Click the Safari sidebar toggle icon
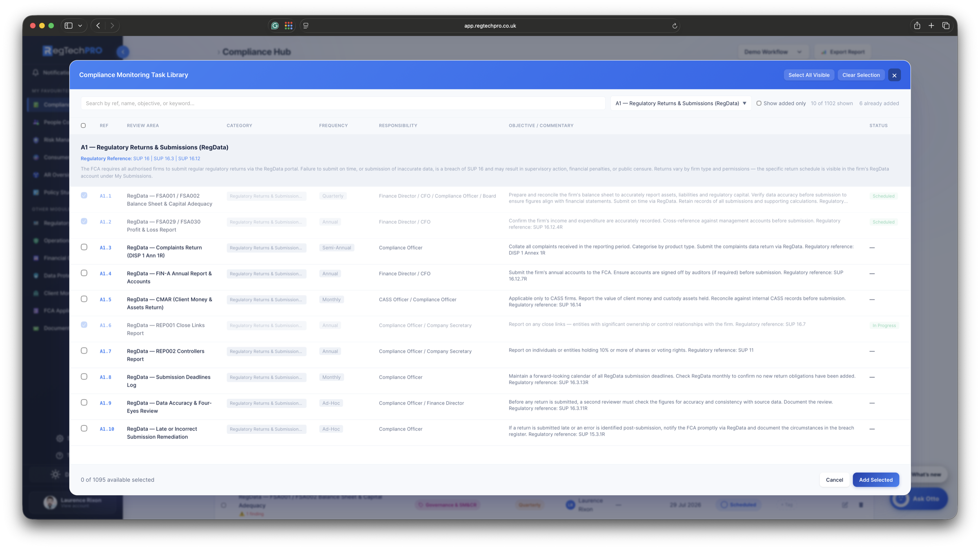The height and width of the screenshot is (549, 980). coord(69,25)
